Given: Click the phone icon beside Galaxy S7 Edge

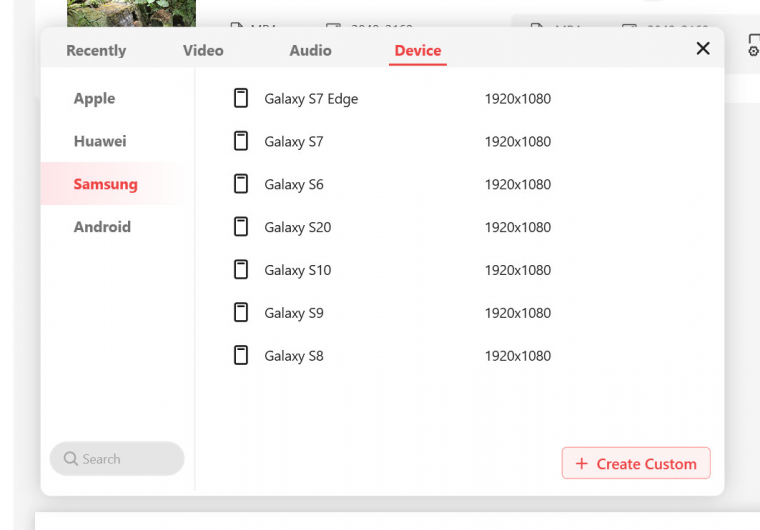Looking at the screenshot, I should point(241,98).
